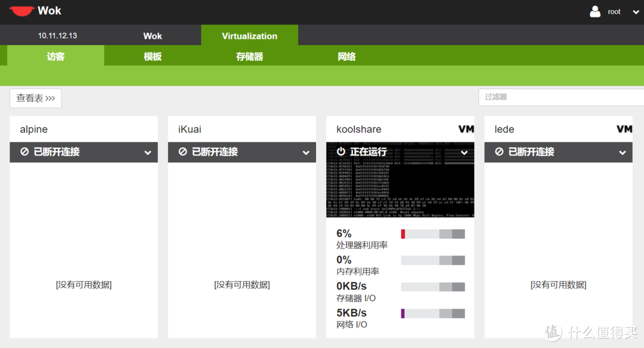The height and width of the screenshot is (348, 644).
Task: Click the disconnected icon on iKuai
Action: click(x=182, y=152)
